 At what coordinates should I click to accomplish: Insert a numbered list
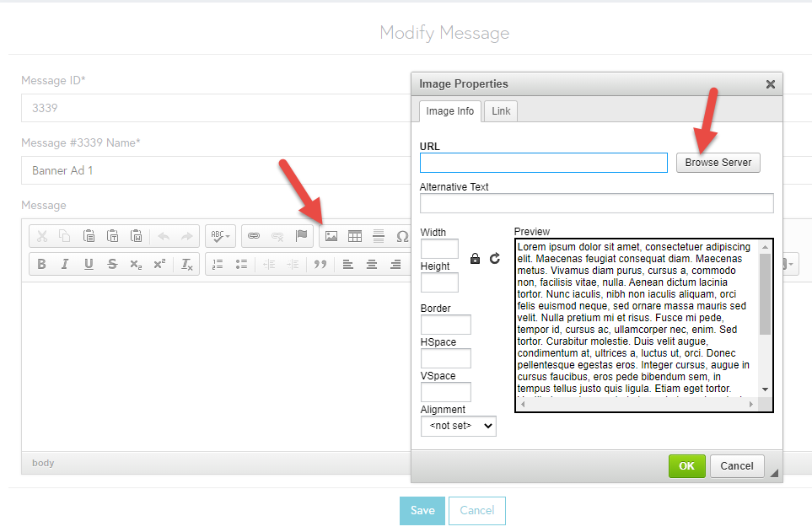click(x=218, y=264)
